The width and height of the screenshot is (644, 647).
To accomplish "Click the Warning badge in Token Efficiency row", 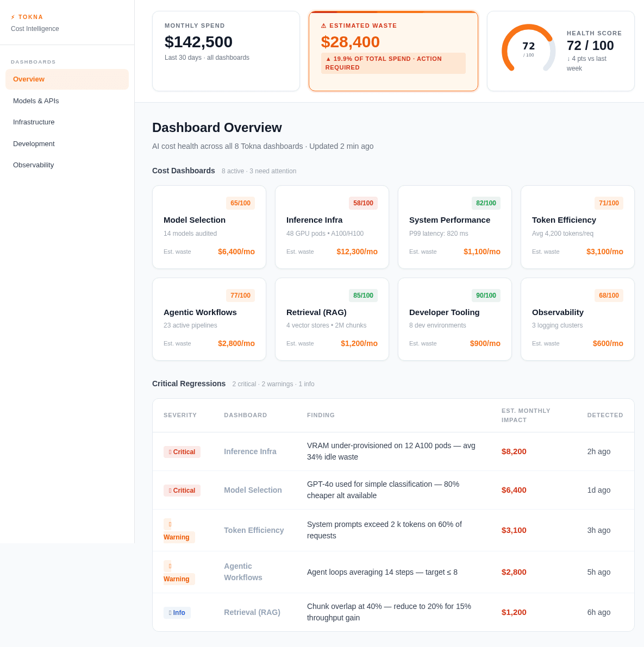I will point(179,531).
